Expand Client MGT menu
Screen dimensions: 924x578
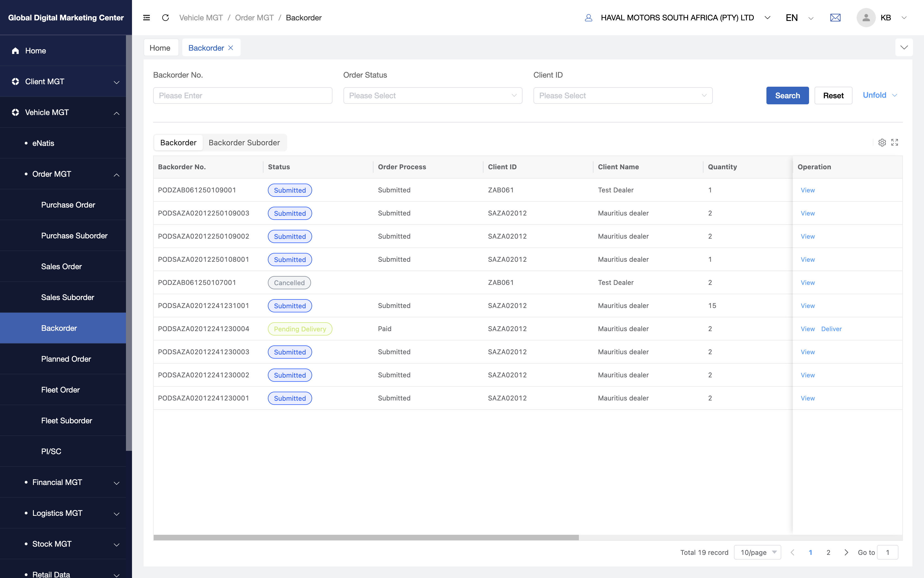[116, 82]
